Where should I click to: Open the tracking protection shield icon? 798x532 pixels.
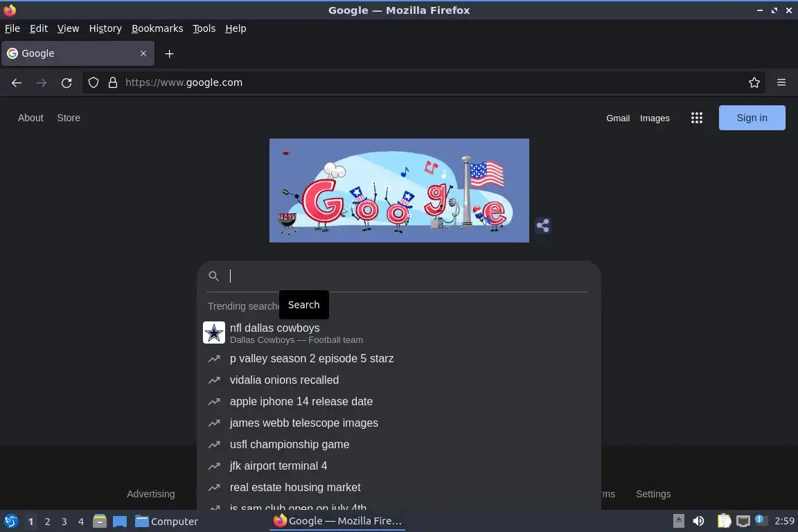[94, 82]
